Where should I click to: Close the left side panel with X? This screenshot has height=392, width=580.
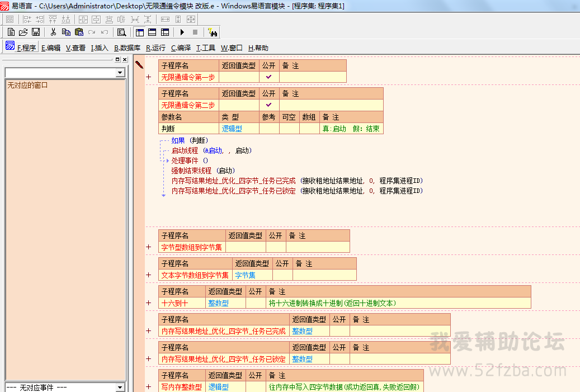coord(125,59)
